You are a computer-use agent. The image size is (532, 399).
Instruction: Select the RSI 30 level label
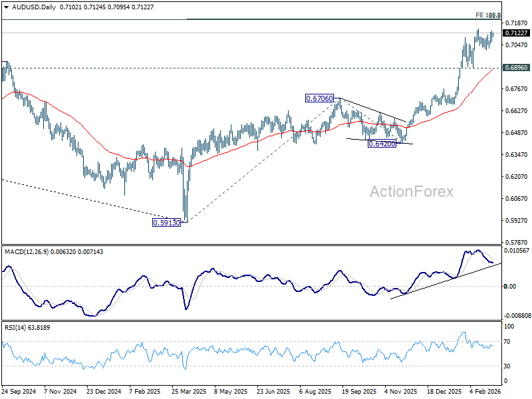(x=507, y=366)
